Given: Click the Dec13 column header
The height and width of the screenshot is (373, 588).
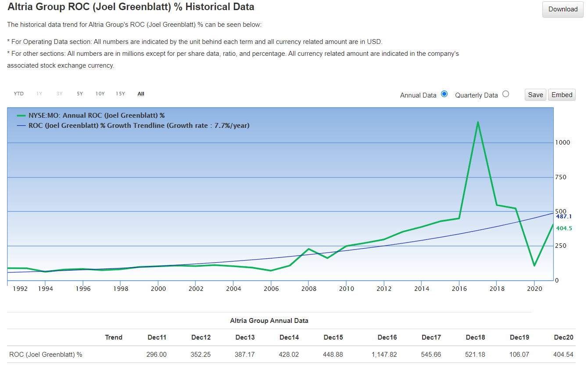Looking at the screenshot, I should pos(245,337).
